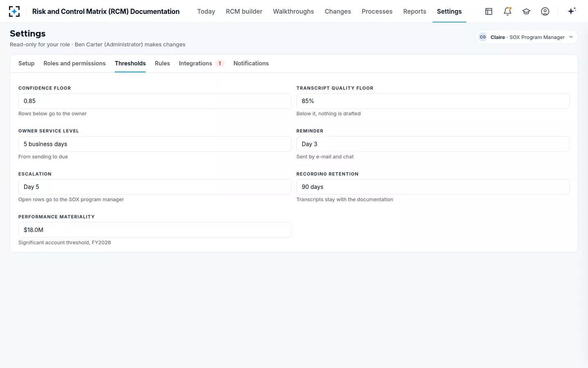
Task: Click the ESCALATION label
Action: click(35, 174)
